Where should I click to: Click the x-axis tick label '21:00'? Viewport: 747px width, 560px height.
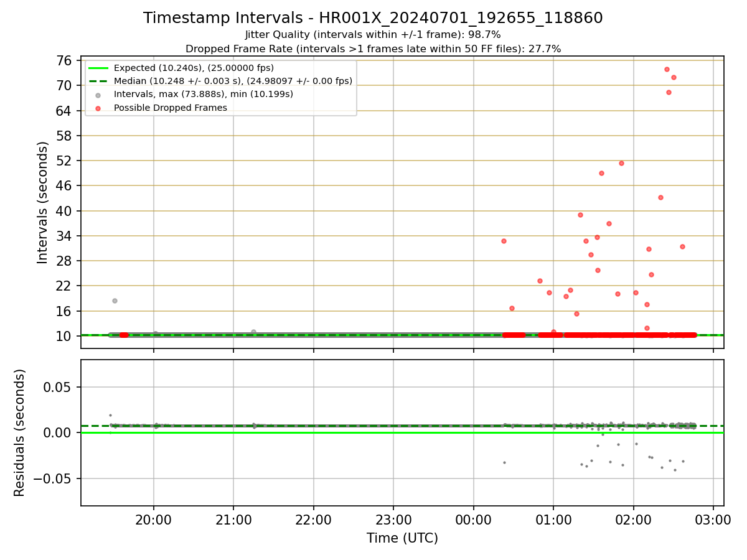(x=233, y=520)
